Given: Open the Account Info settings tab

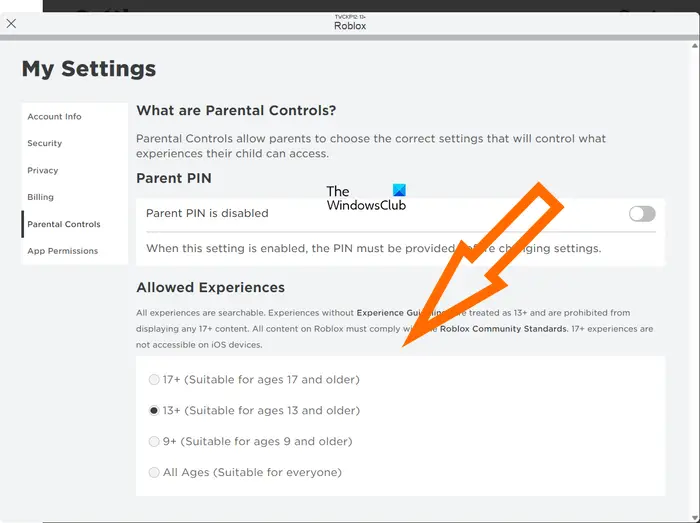Looking at the screenshot, I should 54,117.
